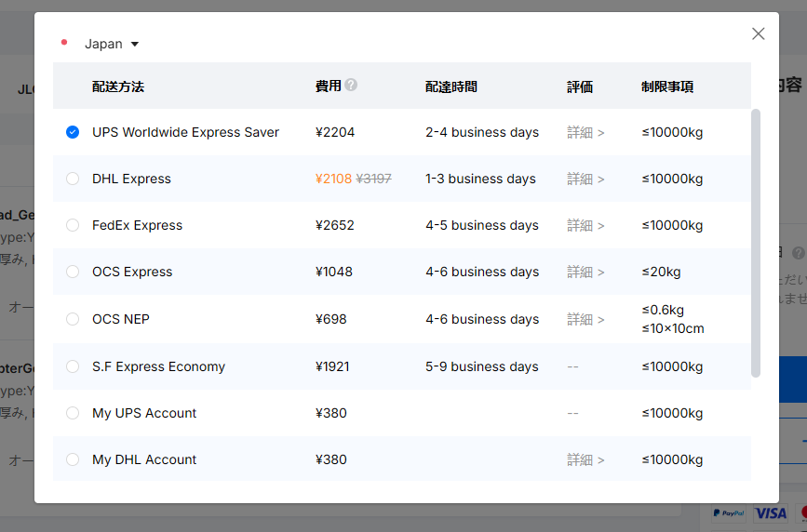Expand 詳細 for My DHL Account
Viewport: 807px width, 532px height.
[x=585, y=459]
